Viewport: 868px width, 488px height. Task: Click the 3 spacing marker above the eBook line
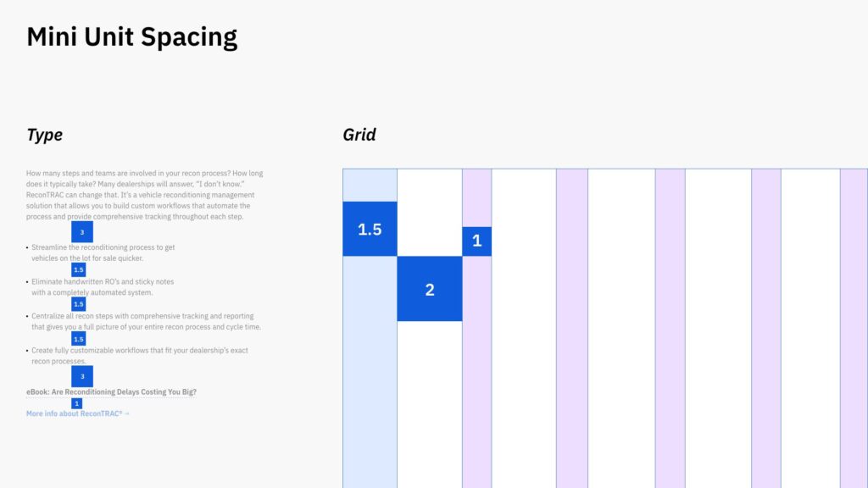coord(82,376)
